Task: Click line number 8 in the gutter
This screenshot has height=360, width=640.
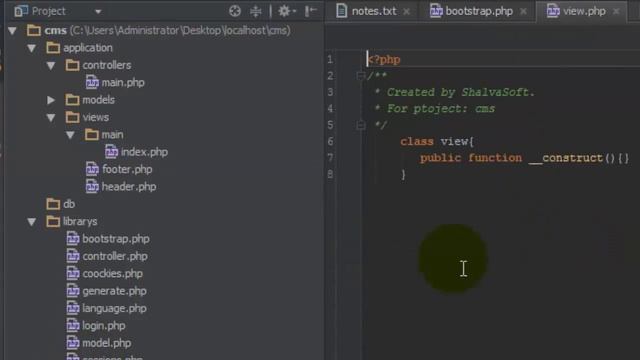Action: [330, 175]
